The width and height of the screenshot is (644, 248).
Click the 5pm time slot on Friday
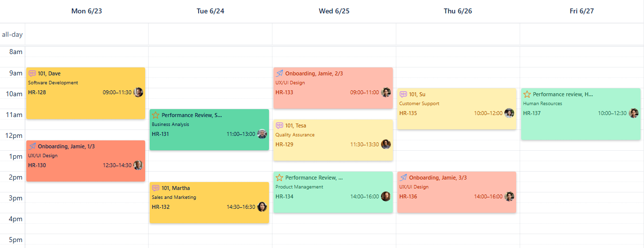582,240
